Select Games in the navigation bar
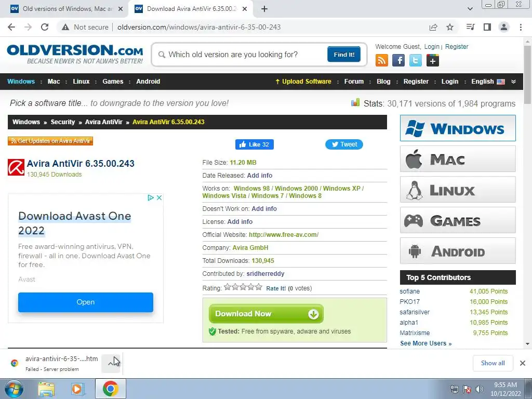This screenshot has width=532, height=399. click(x=113, y=82)
